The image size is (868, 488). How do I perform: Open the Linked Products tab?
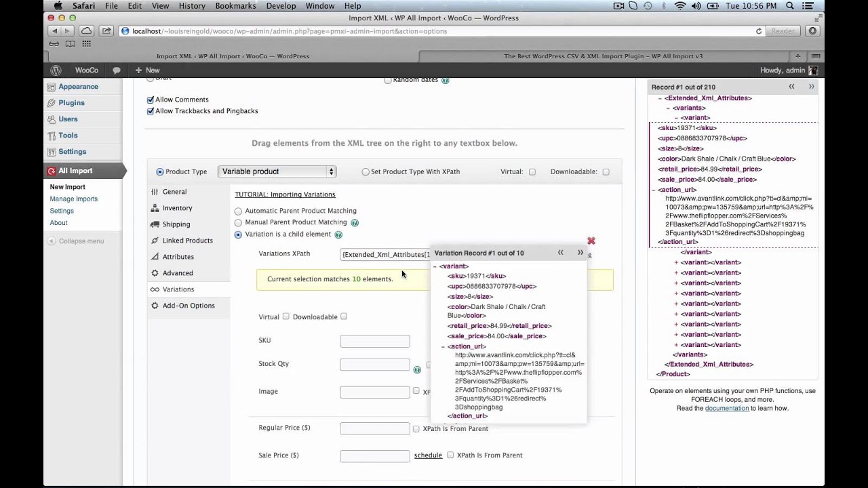click(x=187, y=241)
